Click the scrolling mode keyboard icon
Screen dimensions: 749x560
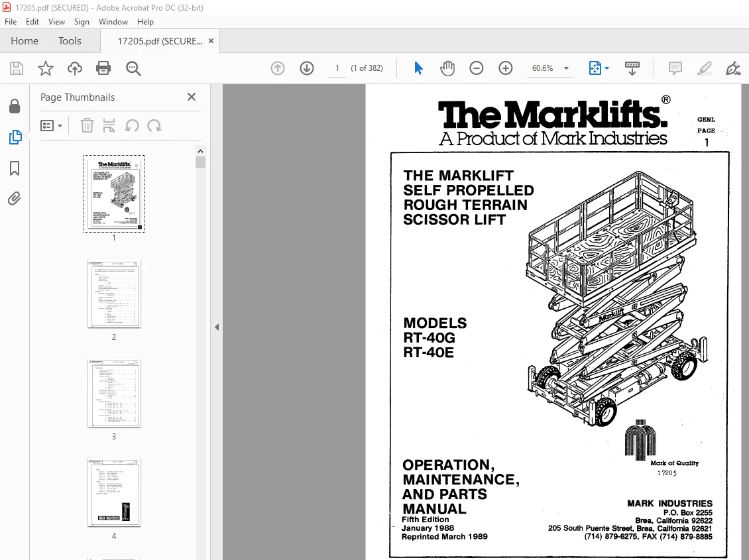tap(632, 68)
